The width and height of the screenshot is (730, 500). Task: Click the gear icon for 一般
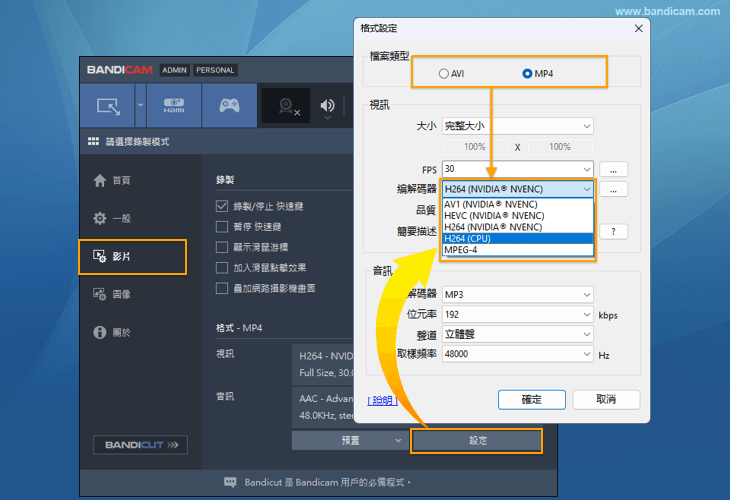100,218
